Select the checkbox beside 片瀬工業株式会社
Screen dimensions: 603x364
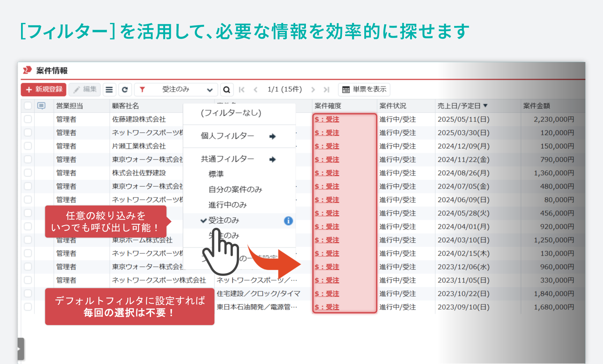(28, 146)
